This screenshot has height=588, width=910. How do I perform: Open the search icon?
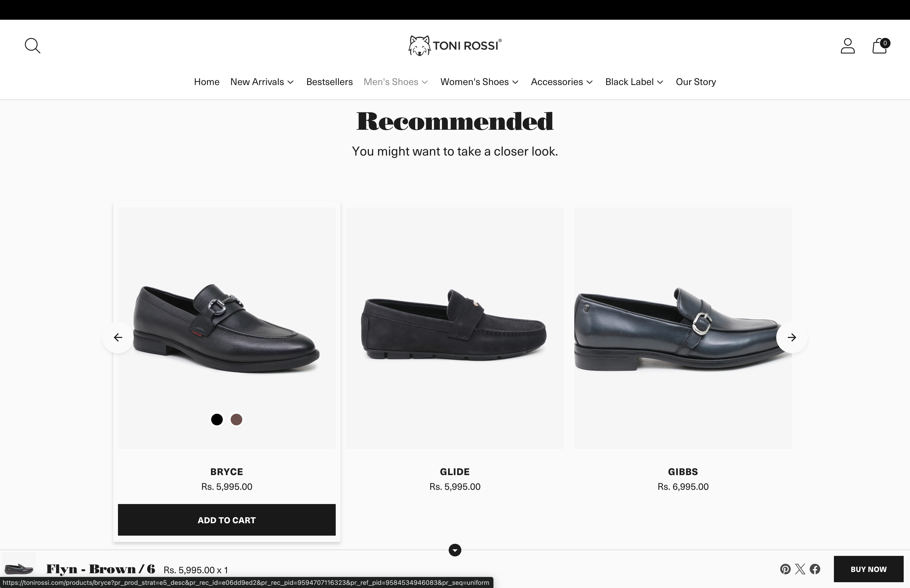coord(32,46)
